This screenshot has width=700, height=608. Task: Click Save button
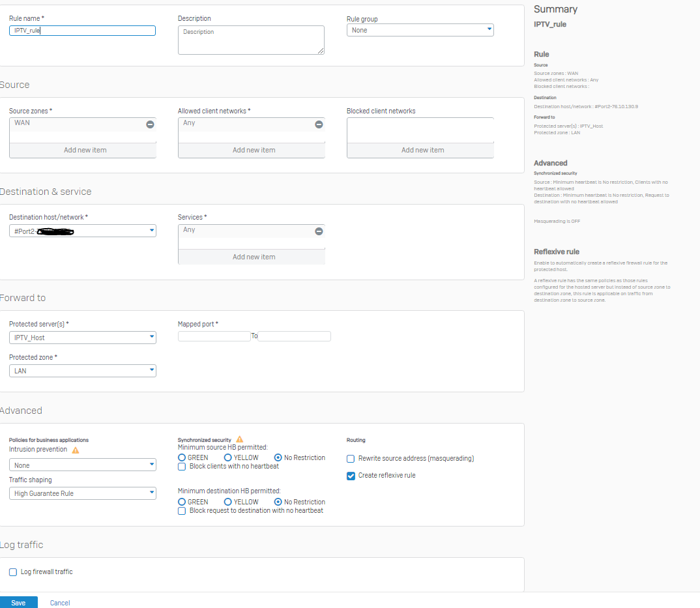[18, 603]
